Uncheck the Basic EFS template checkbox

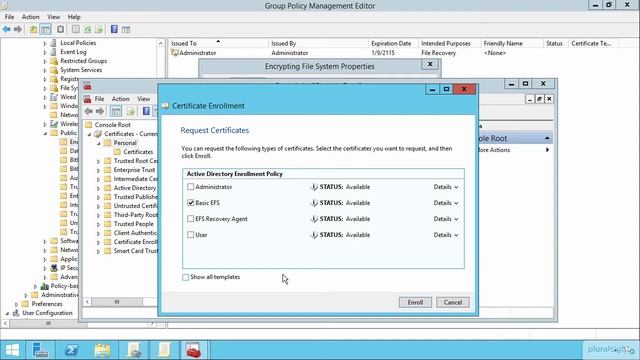pos(191,203)
